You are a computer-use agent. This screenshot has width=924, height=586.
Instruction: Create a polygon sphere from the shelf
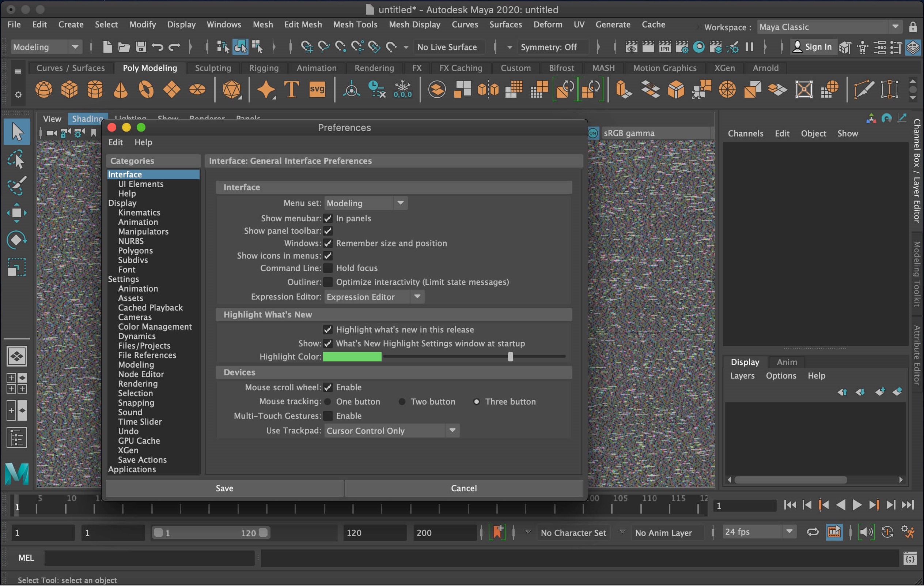coord(44,90)
